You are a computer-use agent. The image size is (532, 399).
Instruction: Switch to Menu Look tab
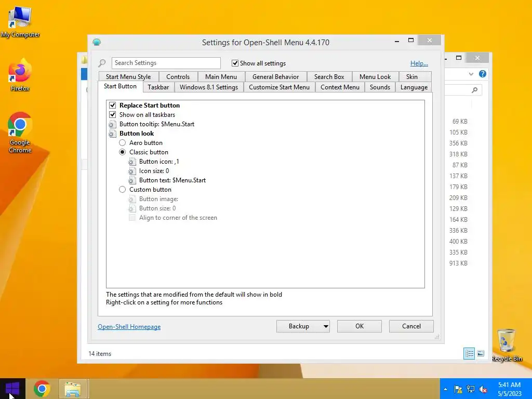pos(375,77)
